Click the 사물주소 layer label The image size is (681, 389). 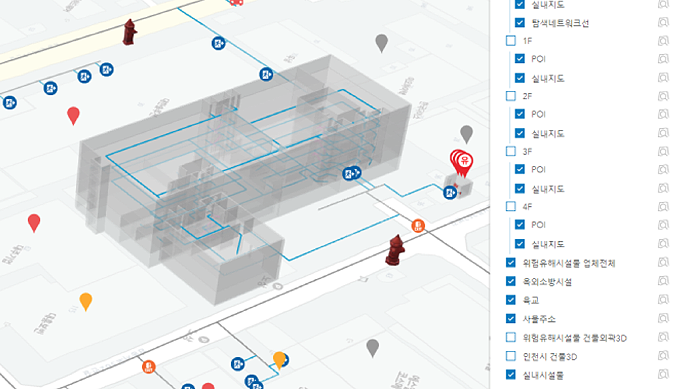click(539, 319)
